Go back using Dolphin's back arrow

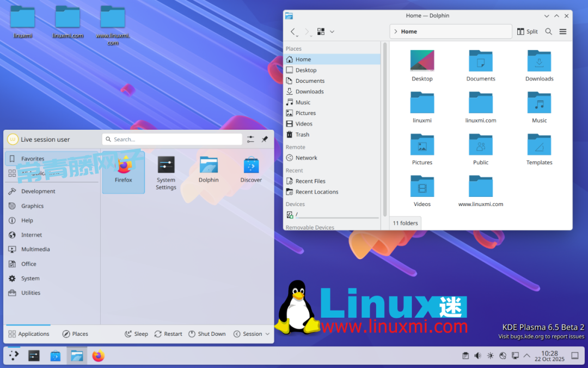293,32
